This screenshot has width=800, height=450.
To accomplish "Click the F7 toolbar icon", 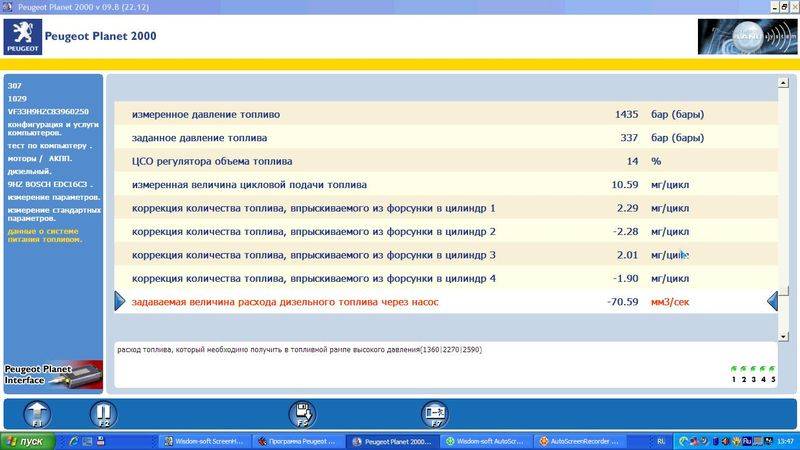I will (x=435, y=413).
